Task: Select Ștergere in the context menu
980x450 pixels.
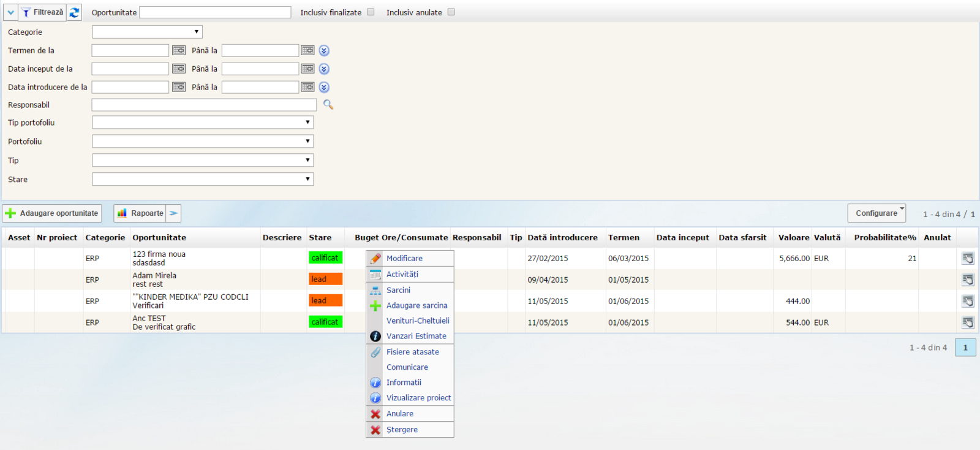Action: coord(402,430)
